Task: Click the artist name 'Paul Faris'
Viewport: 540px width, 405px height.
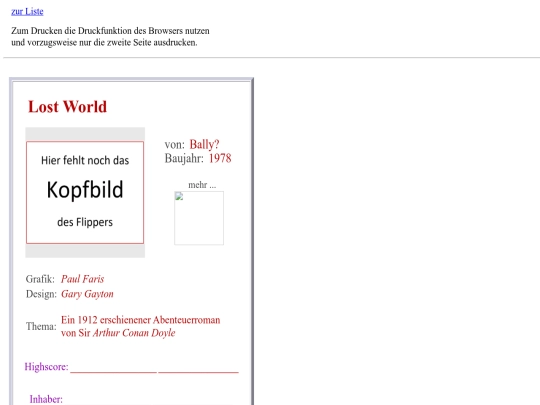Action: point(82,279)
